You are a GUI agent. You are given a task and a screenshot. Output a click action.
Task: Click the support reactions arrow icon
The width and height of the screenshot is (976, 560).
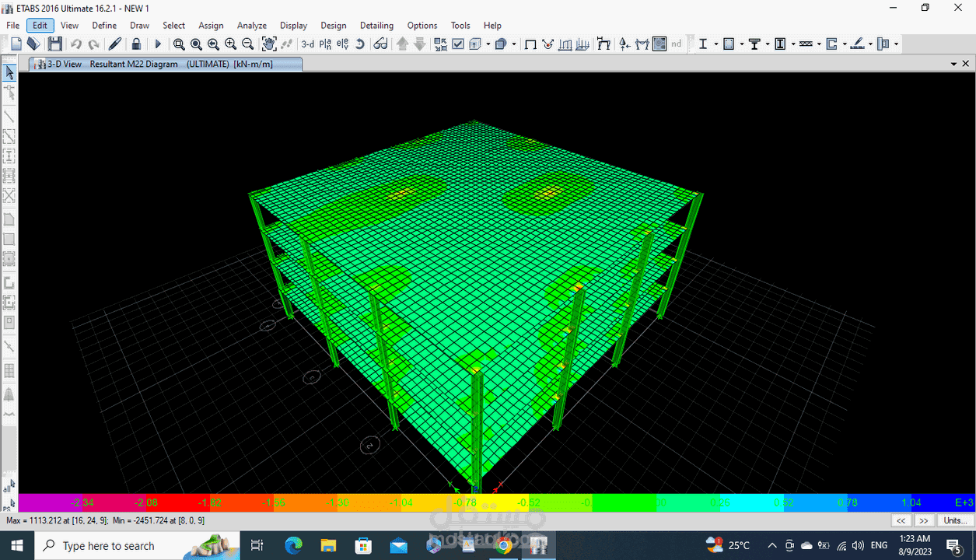pyautogui.click(x=624, y=44)
